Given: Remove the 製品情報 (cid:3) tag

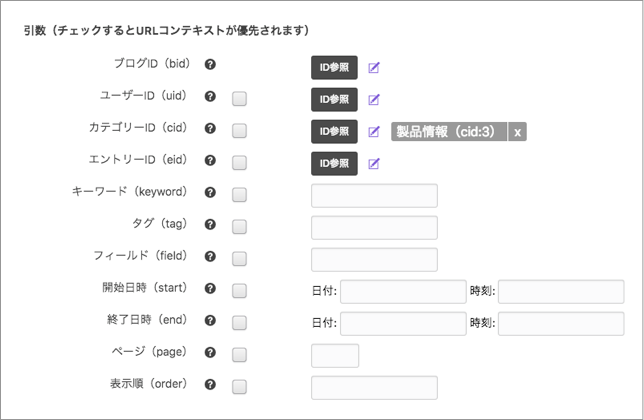Looking at the screenshot, I should (x=517, y=132).
